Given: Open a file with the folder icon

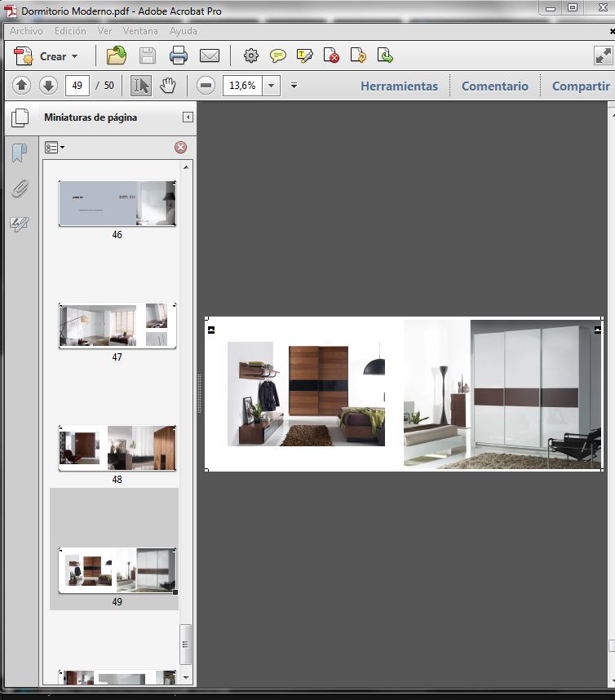Looking at the screenshot, I should pos(117,56).
